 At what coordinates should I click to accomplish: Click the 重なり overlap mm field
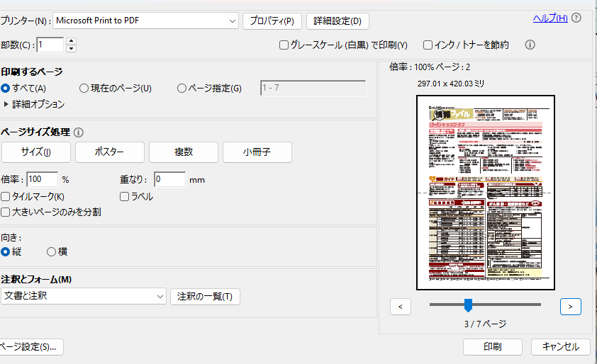tap(169, 179)
